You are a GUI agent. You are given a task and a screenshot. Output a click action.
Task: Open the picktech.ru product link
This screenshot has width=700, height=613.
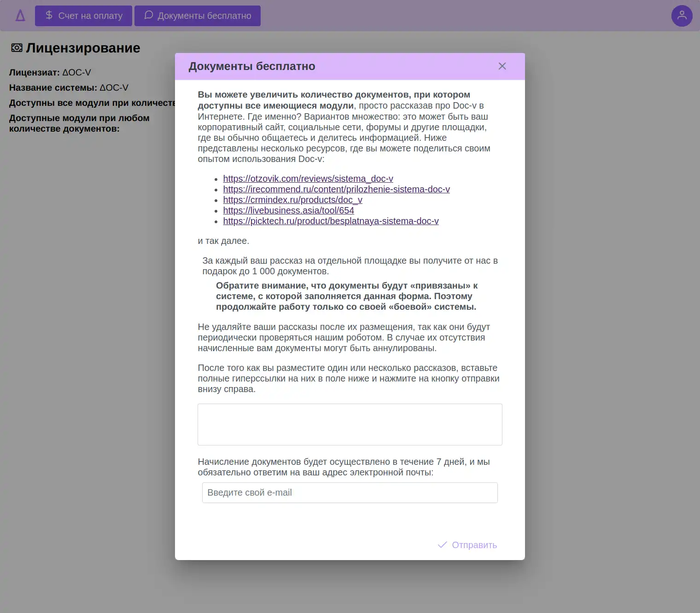331,221
